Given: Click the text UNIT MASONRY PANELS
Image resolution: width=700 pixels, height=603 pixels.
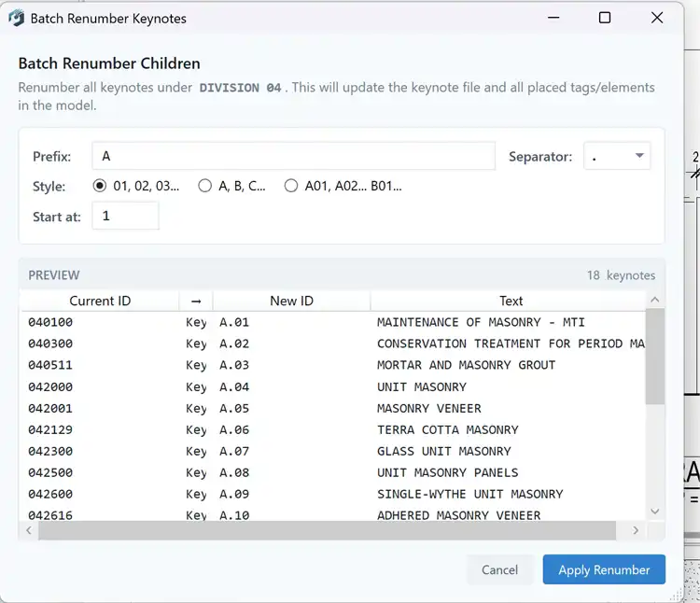Looking at the screenshot, I should [448, 472].
